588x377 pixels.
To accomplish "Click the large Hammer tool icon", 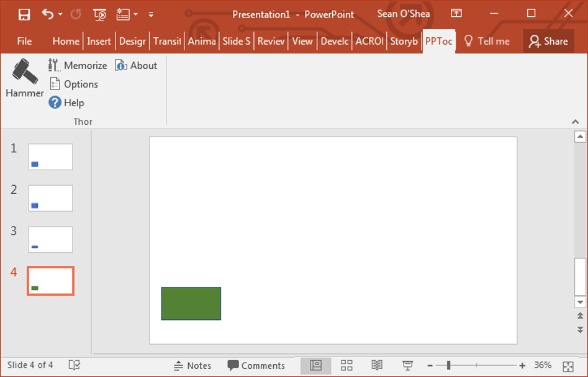I will [25, 78].
